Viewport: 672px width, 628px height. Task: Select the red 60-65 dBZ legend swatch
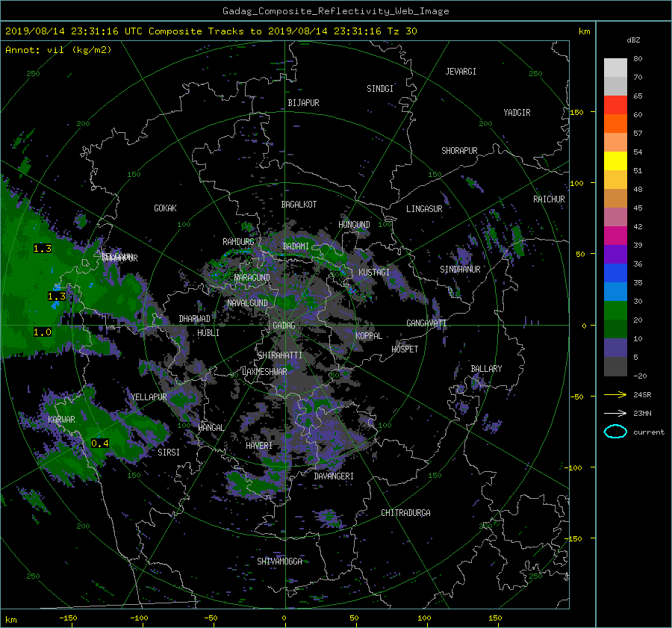[615, 105]
